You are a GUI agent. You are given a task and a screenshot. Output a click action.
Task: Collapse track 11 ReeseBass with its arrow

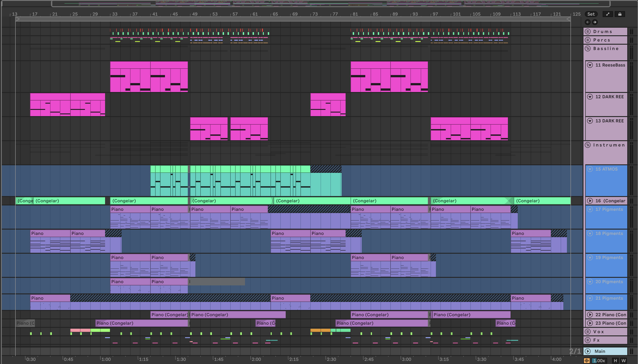(590, 65)
